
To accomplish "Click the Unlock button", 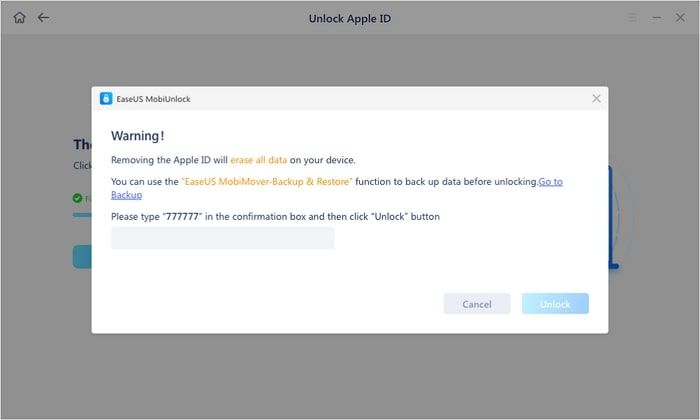I will click(555, 304).
